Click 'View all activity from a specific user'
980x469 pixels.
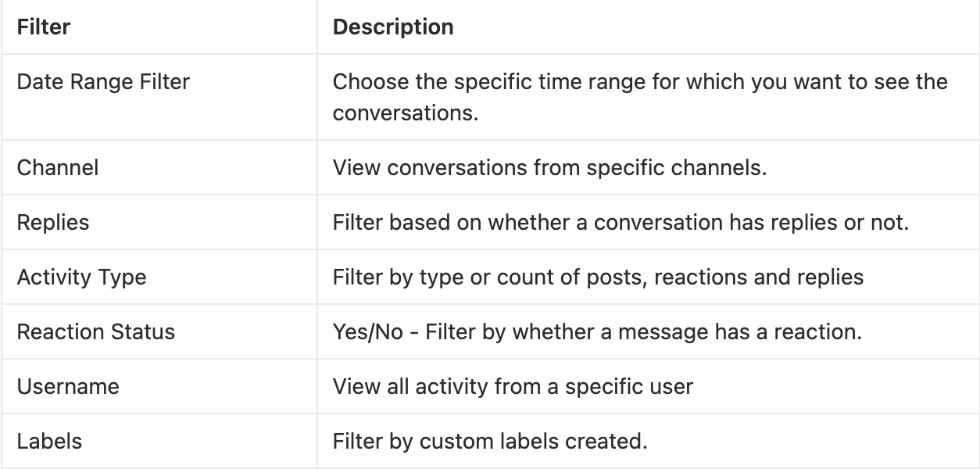513,387
